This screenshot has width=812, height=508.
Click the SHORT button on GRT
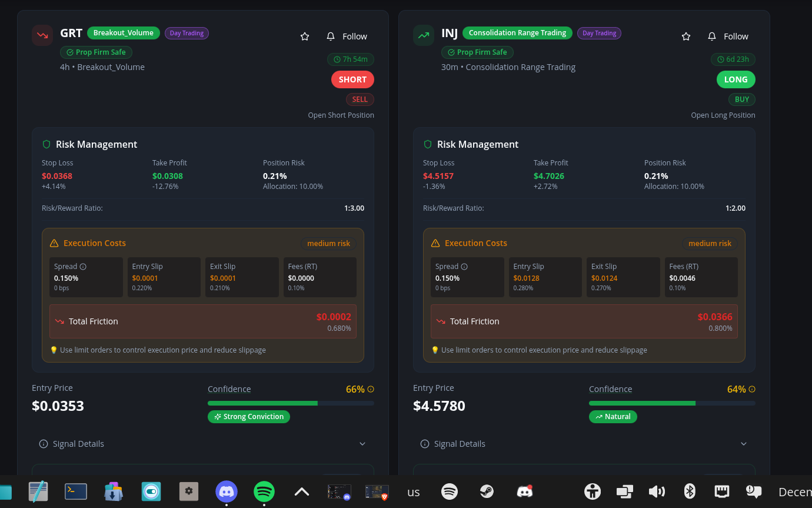tap(352, 79)
